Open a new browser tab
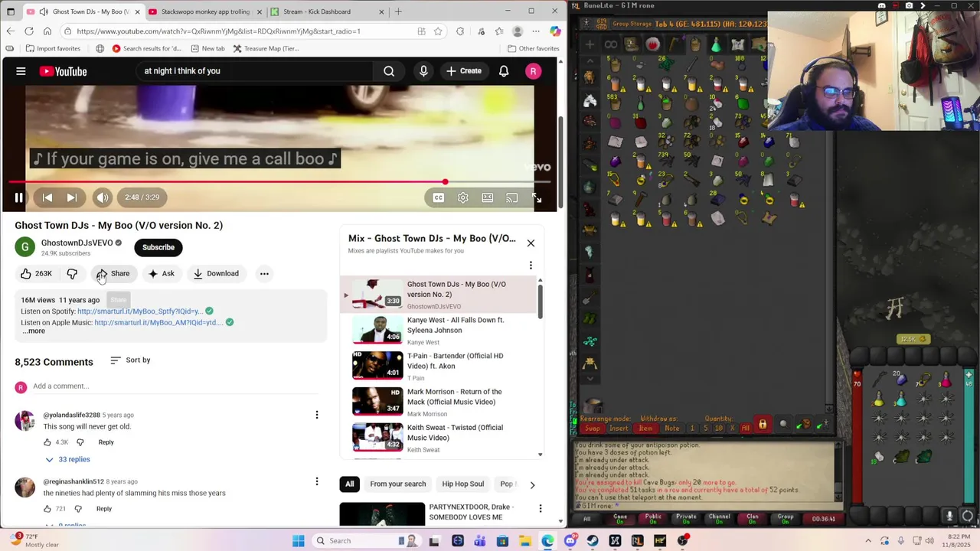Viewport: 980px width, 551px height. (398, 11)
